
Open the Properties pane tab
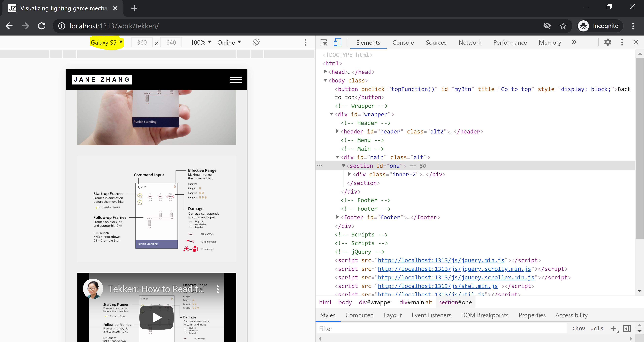[532, 315]
